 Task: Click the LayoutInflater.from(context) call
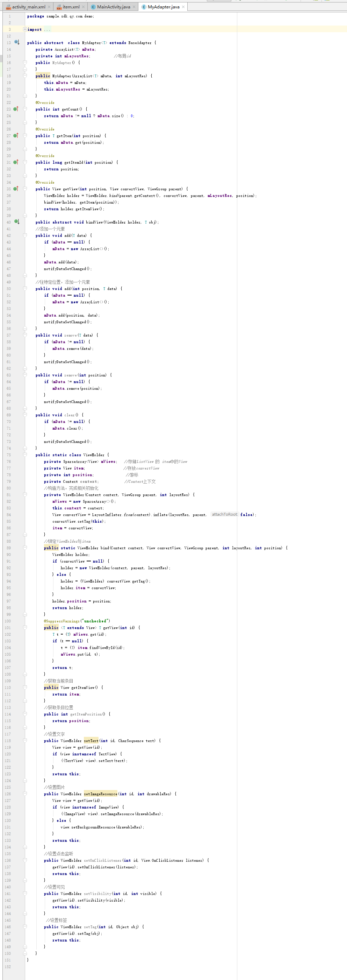[x=121, y=515]
